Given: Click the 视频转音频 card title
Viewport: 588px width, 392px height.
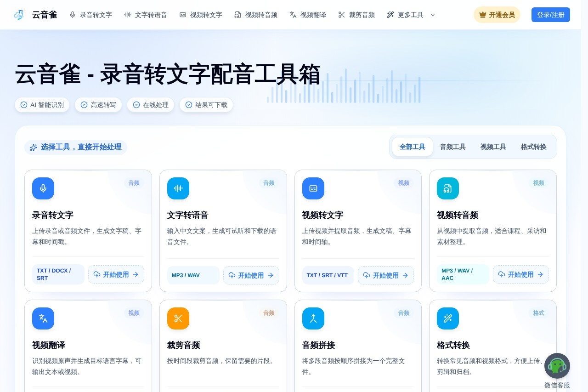Looking at the screenshot, I should pos(458,215).
